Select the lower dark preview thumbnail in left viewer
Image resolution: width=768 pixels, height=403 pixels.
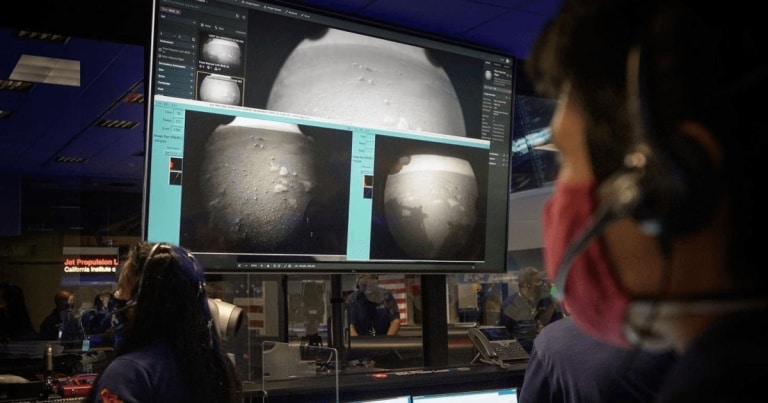(x=175, y=178)
